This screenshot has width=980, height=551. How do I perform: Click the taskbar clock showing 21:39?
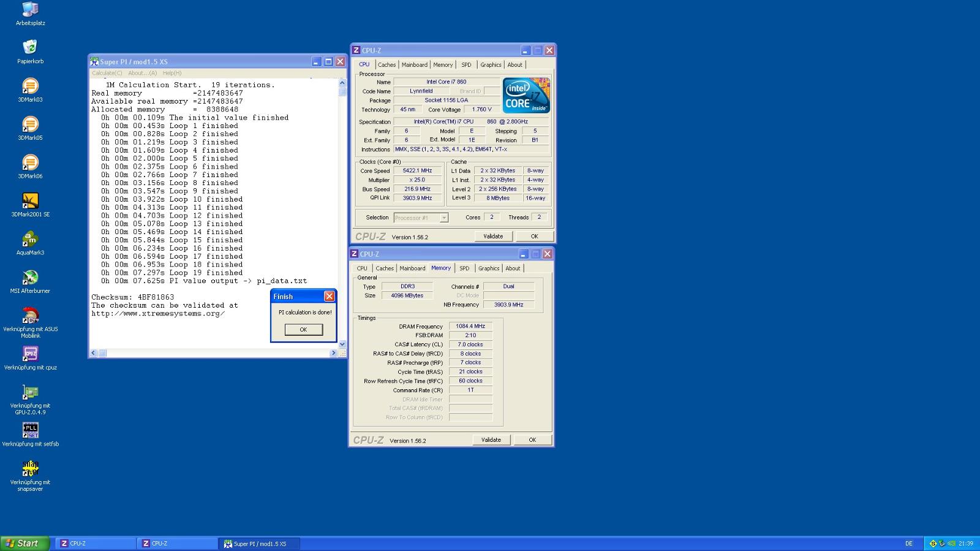(x=966, y=543)
